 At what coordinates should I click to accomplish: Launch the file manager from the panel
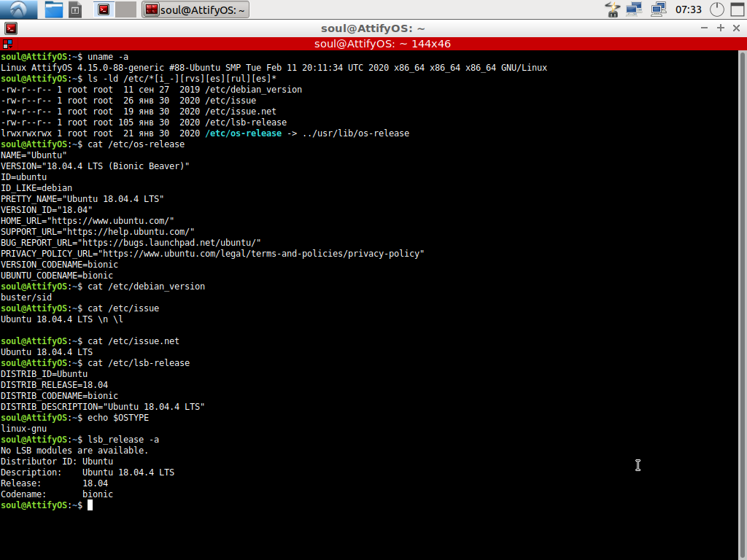(53, 9)
